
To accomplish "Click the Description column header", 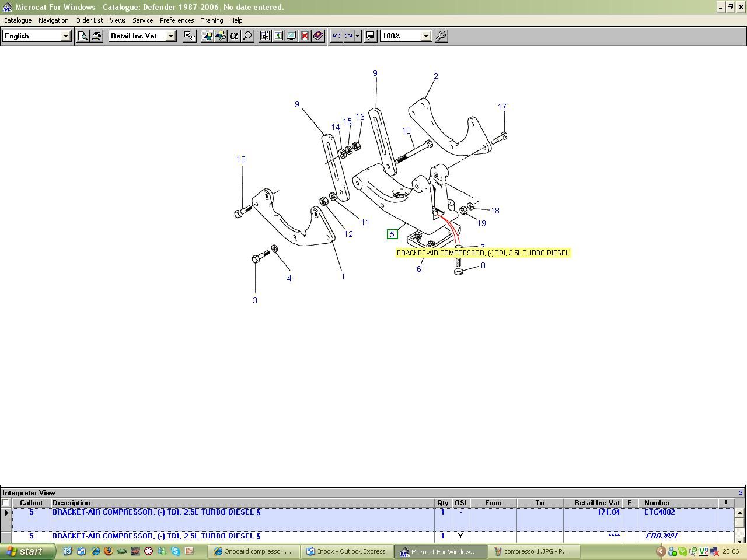I will [242, 503].
